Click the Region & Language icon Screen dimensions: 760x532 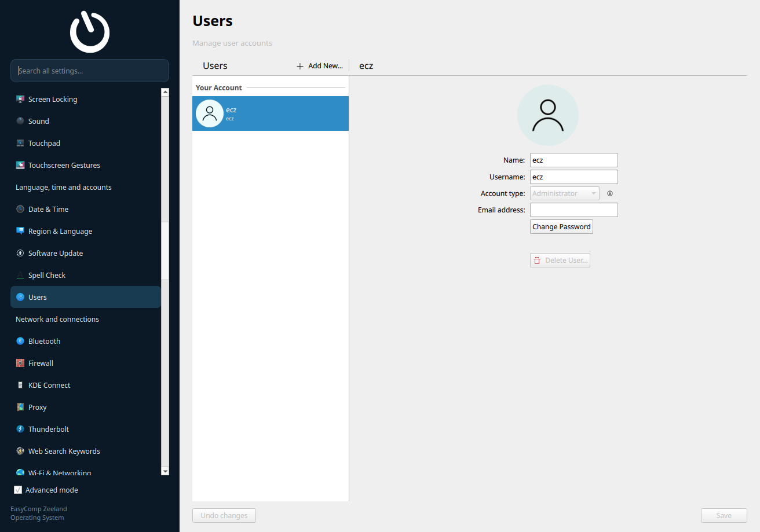pyautogui.click(x=20, y=231)
